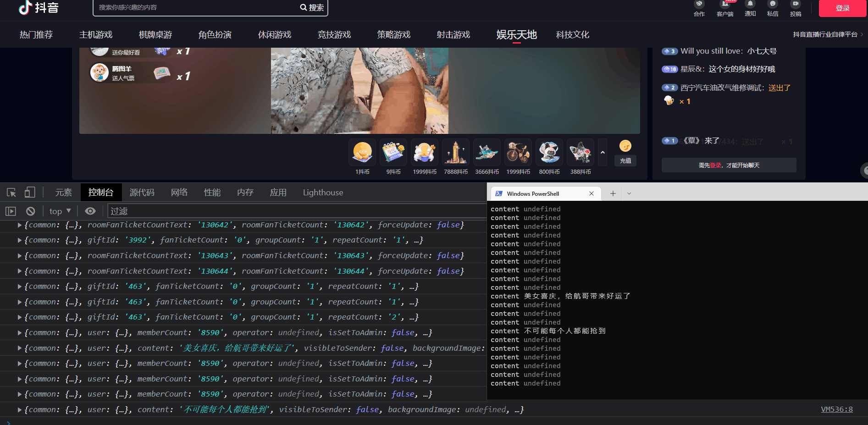Expand the roomFanTicketCount '130643' log entry

pyautogui.click(x=19, y=256)
